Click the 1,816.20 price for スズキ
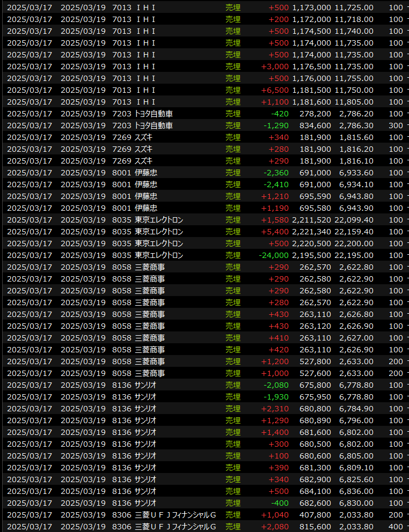409x532 pixels. (x=356, y=149)
